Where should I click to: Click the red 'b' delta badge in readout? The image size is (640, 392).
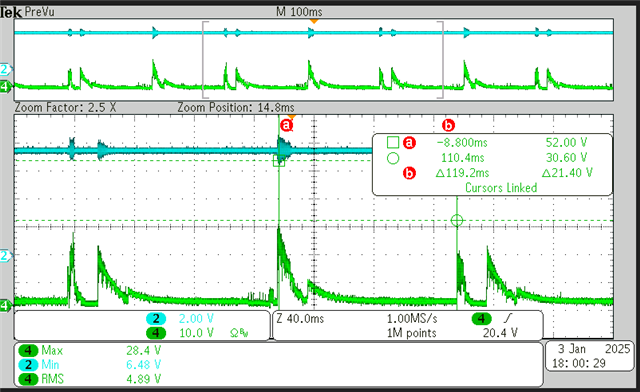click(x=409, y=173)
